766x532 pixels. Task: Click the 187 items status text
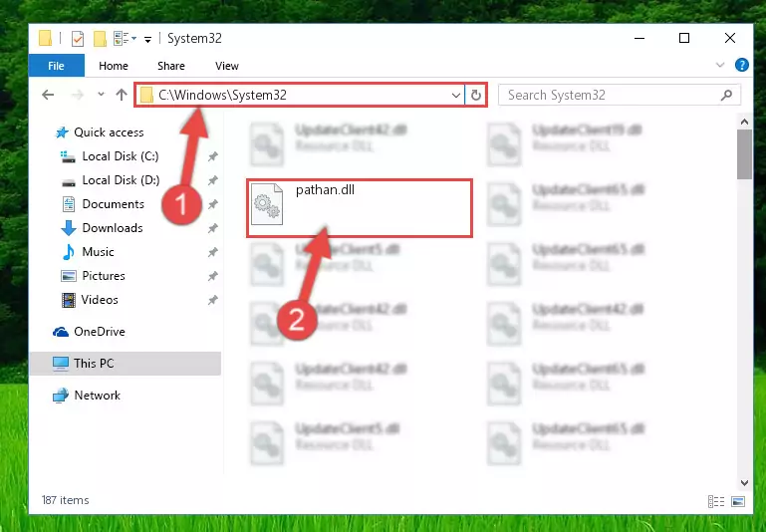[x=66, y=500]
